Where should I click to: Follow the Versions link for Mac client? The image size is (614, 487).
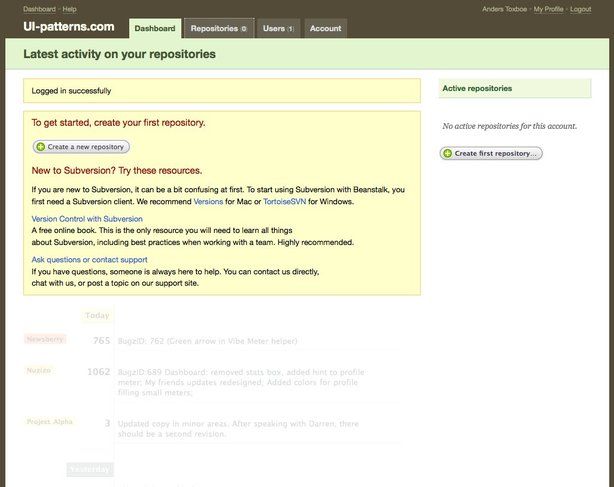(208, 201)
